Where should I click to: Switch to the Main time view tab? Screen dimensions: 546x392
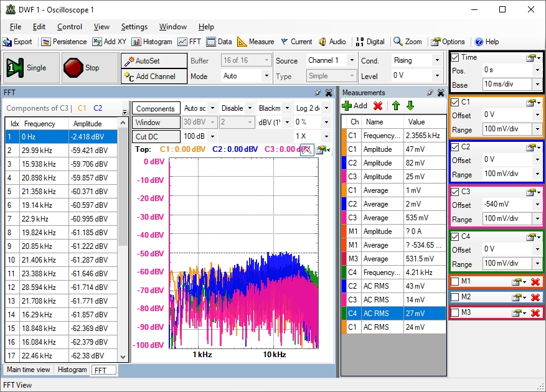(29, 370)
